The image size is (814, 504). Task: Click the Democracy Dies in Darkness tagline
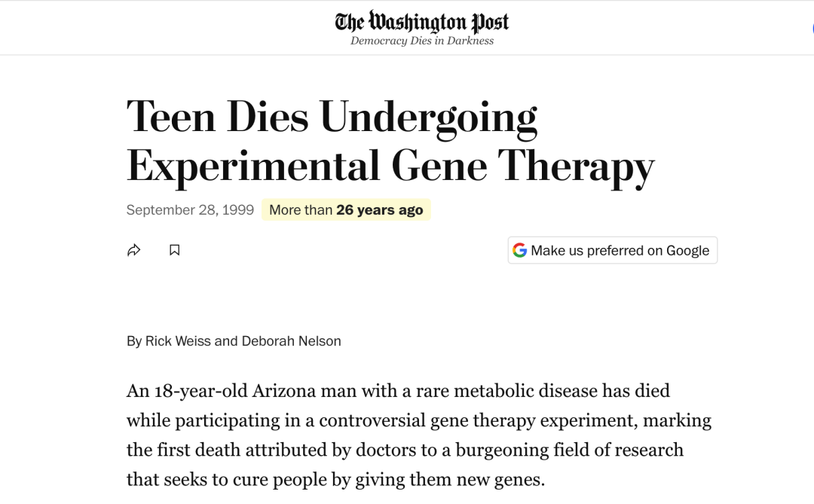(x=422, y=41)
